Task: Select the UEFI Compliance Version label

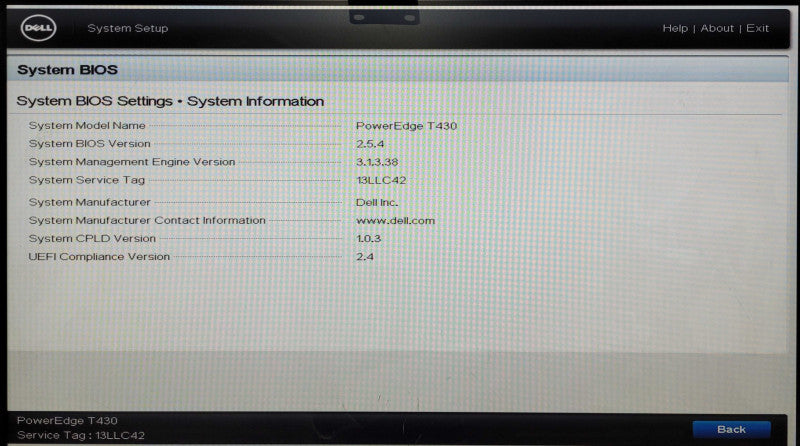Action: [x=99, y=257]
